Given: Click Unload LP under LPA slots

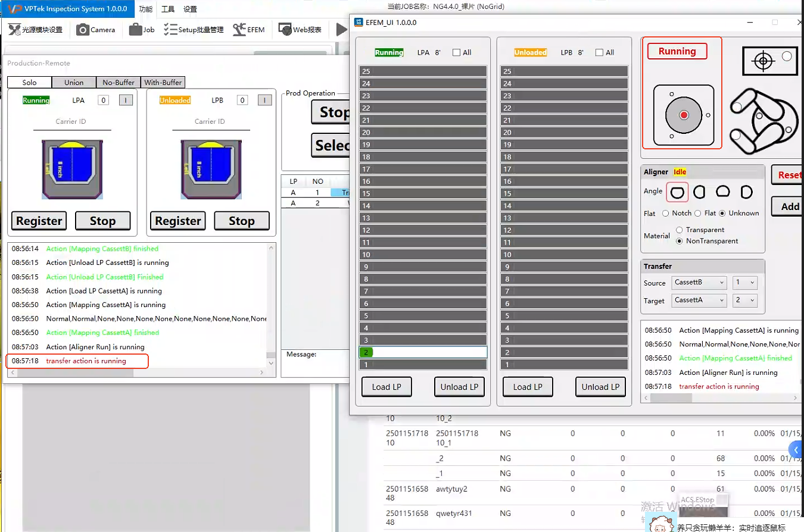Looking at the screenshot, I should (459, 387).
